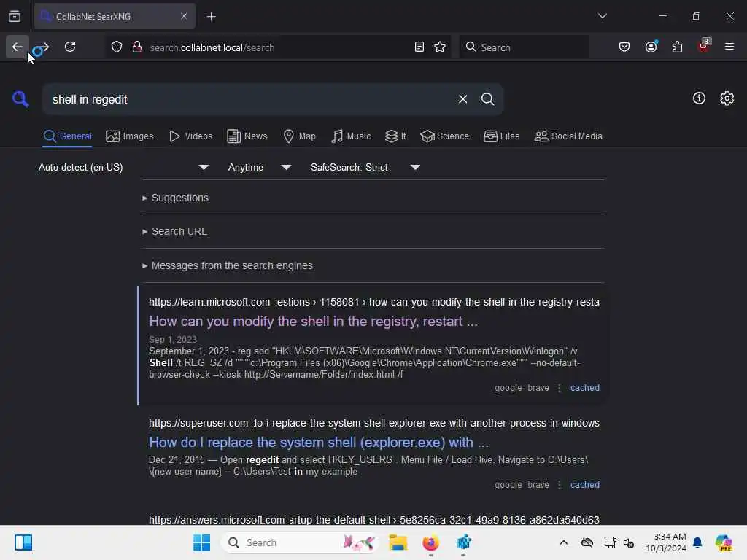Switch to the News category tab

tap(247, 136)
